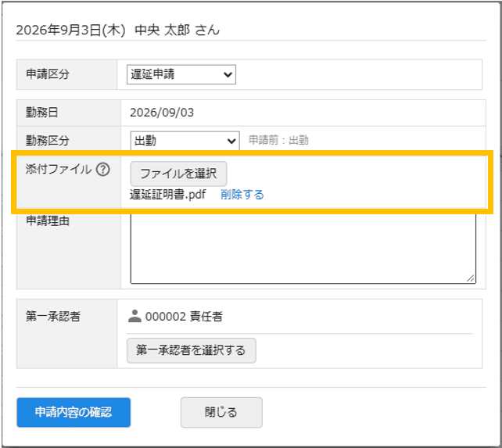Click the 申請前：出勤 note text

click(278, 140)
